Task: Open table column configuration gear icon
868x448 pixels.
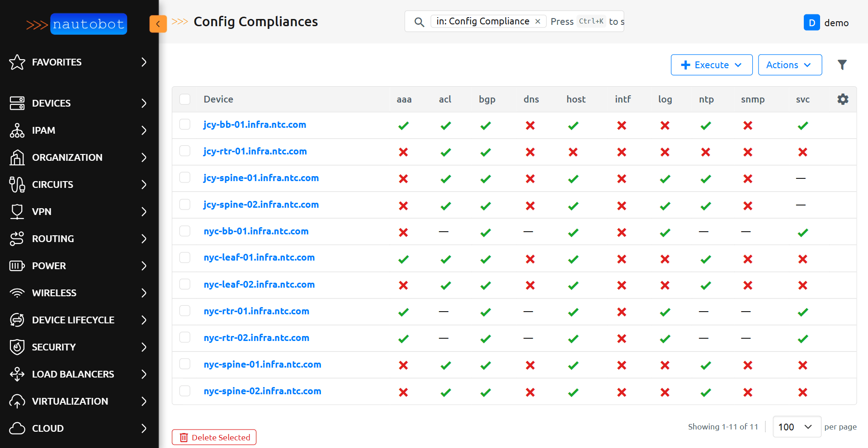Action: tap(843, 99)
